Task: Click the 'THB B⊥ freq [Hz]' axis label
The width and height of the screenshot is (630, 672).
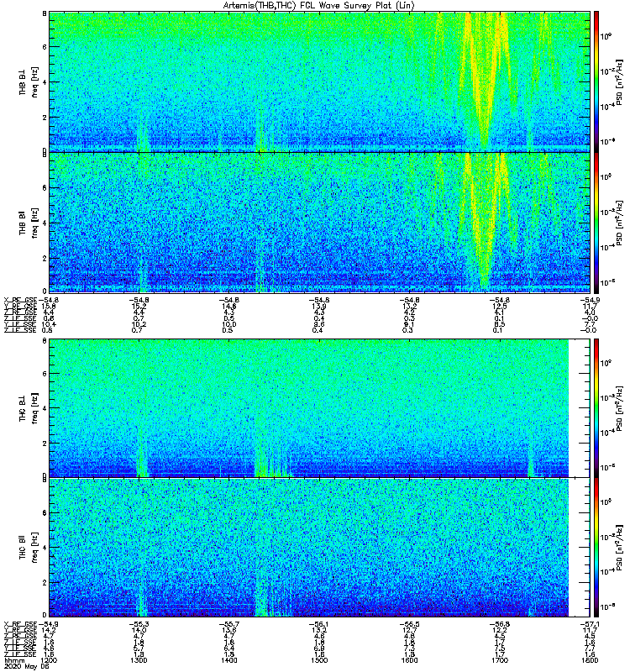Action: (29, 81)
